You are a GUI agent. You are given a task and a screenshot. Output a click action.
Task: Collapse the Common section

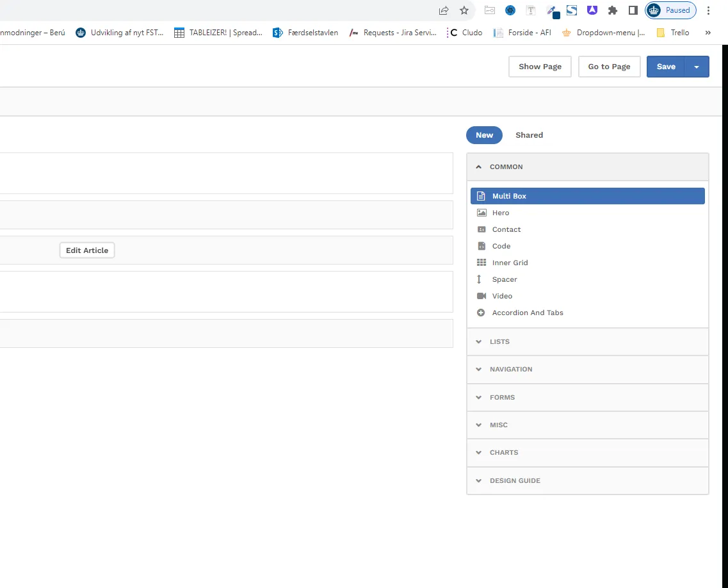pos(479,167)
